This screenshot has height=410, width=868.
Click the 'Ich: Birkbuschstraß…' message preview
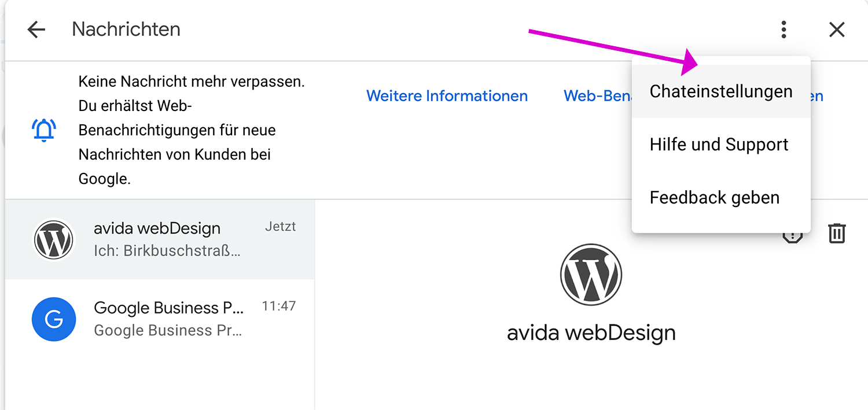(167, 252)
